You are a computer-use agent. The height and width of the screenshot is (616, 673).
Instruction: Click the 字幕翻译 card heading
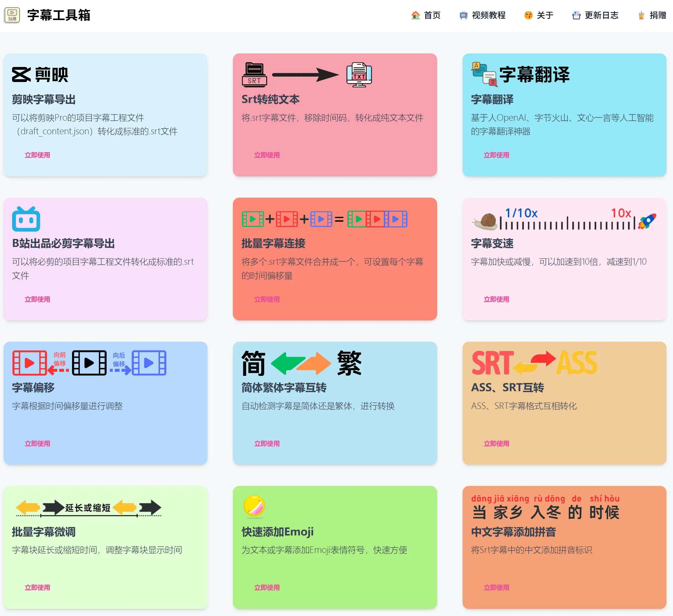[x=492, y=99]
